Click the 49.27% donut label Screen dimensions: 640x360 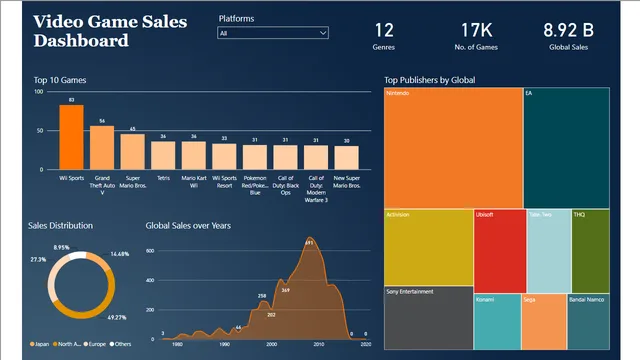point(117,318)
